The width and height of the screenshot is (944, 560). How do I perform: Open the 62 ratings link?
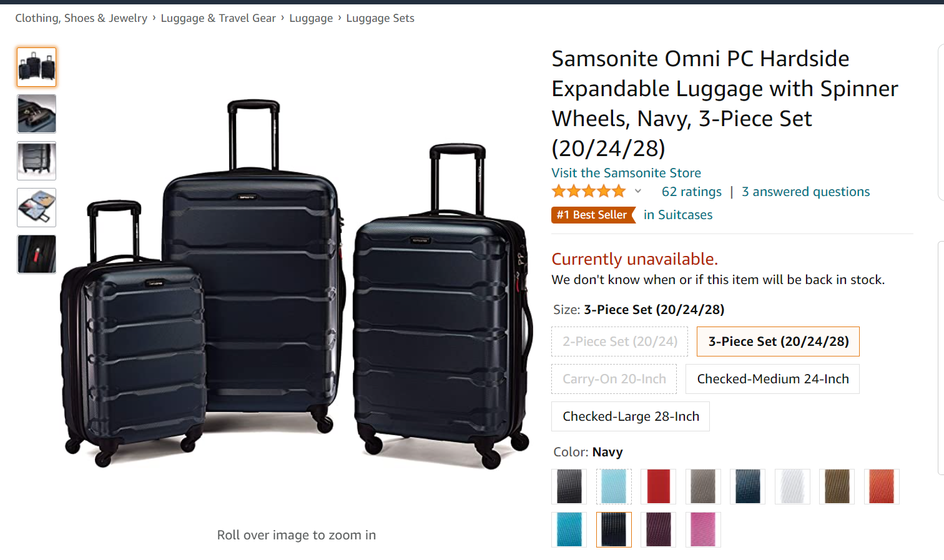pos(691,192)
